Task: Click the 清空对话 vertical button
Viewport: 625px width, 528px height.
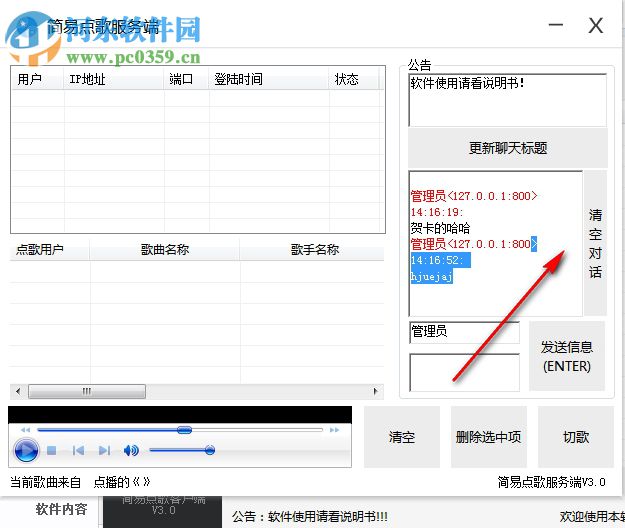Action: (x=595, y=243)
